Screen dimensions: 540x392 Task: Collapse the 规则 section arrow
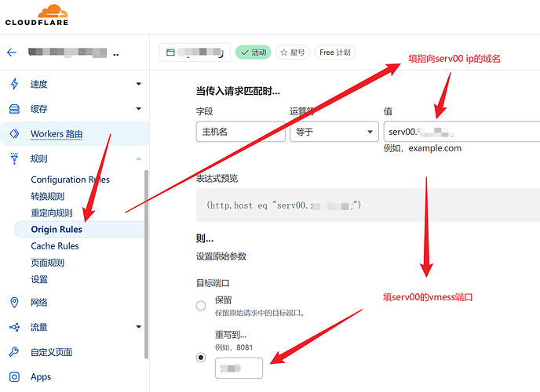138,158
